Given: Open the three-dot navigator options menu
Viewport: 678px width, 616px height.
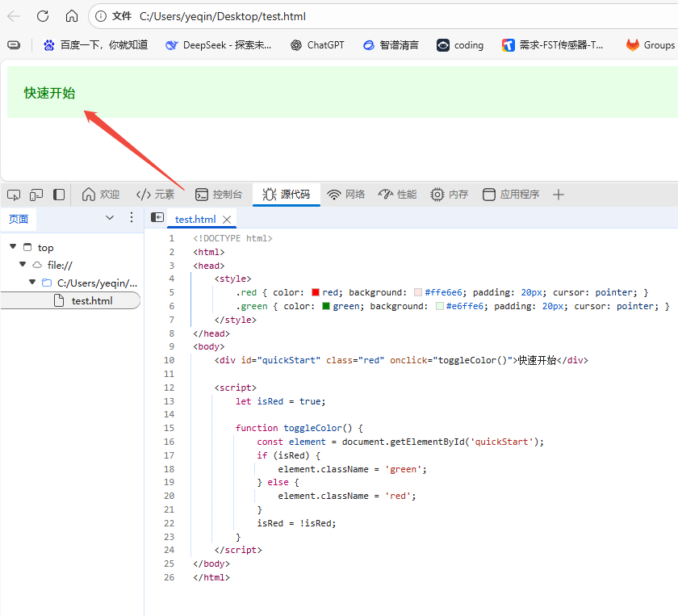Looking at the screenshot, I should pyautogui.click(x=132, y=218).
